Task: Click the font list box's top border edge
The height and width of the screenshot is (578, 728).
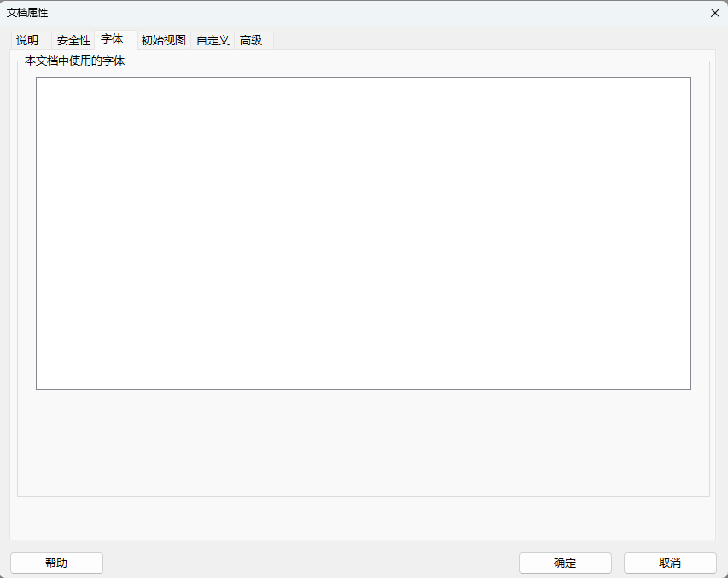Action: coord(363,78)
